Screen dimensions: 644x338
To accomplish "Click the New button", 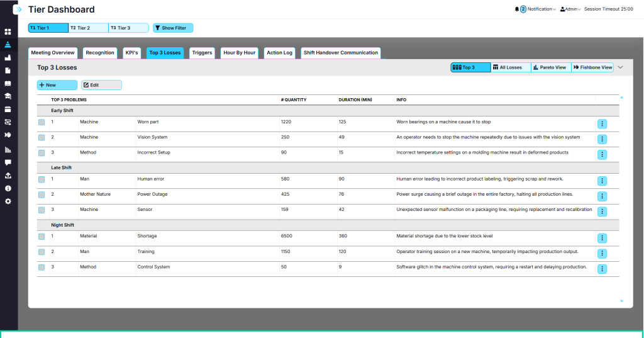I will coord(57,85).
